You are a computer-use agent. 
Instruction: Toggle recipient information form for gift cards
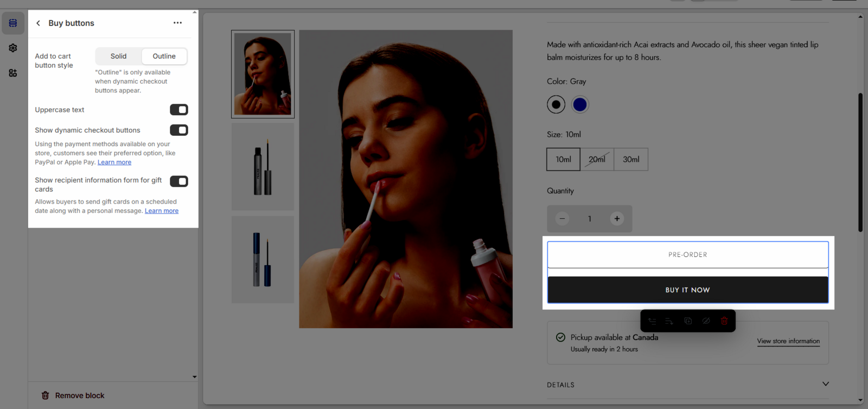(178, 181)
